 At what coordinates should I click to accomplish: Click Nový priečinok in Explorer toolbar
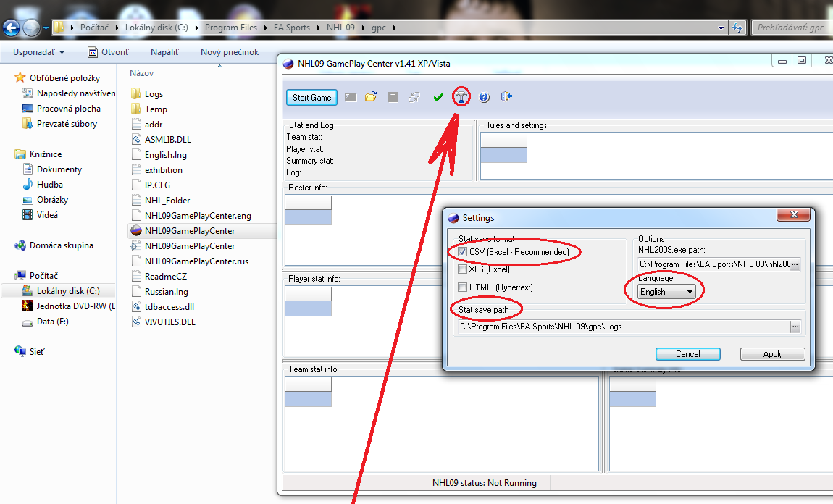pos(230,52)
